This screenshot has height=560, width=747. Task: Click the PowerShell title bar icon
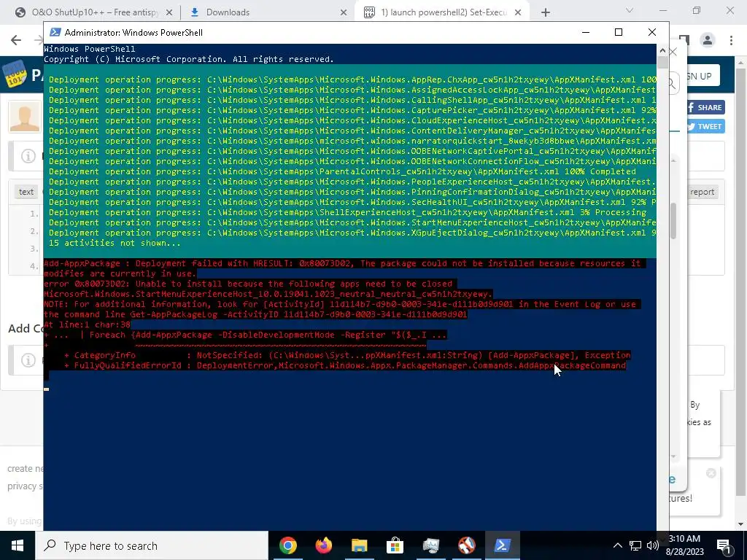[x=55, y=32]
